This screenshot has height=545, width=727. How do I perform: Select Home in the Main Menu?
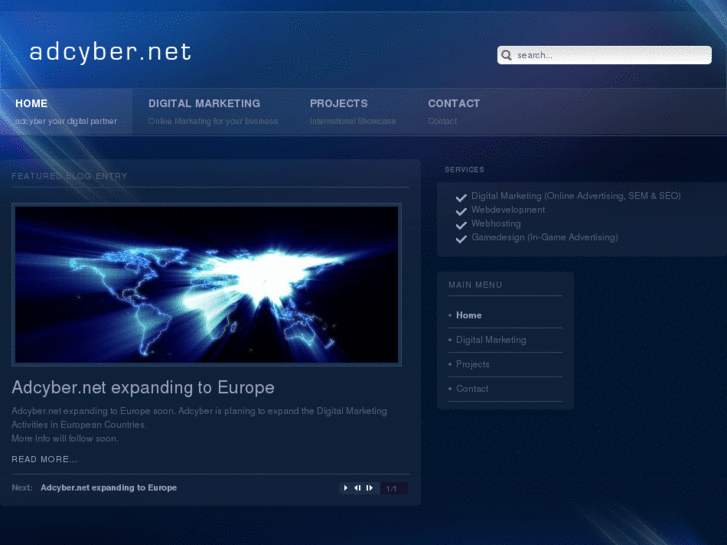pyautogui.click(x=469, y=315)
